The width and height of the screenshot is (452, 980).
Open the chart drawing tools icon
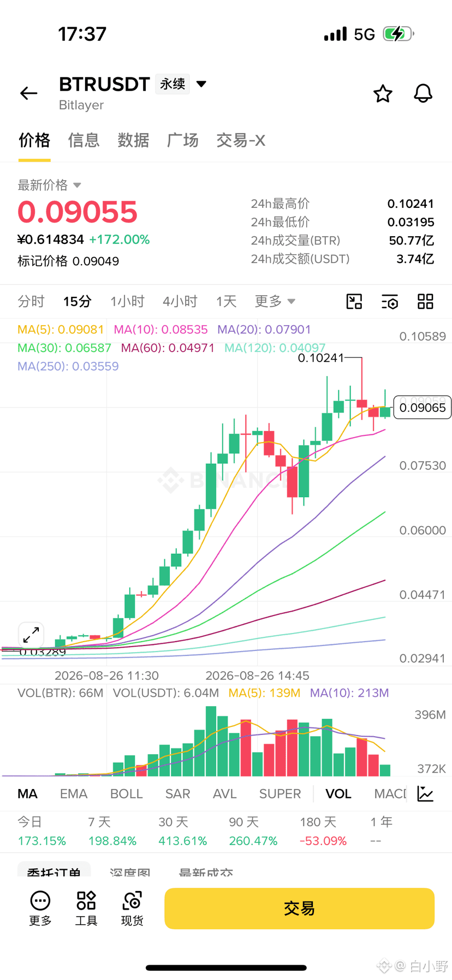[354, 301]
